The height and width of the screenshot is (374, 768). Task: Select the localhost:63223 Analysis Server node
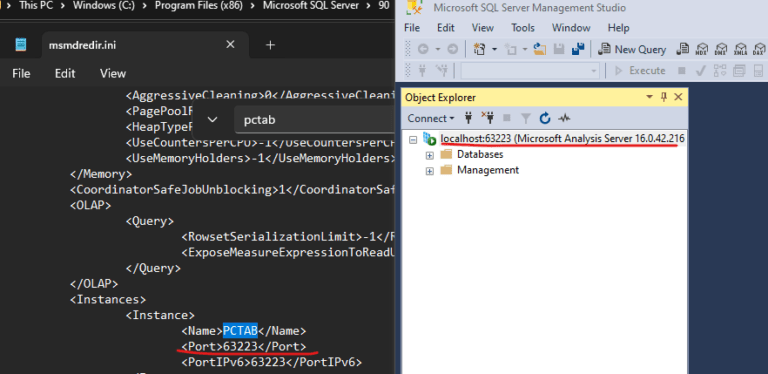click(x=562, y=139)
